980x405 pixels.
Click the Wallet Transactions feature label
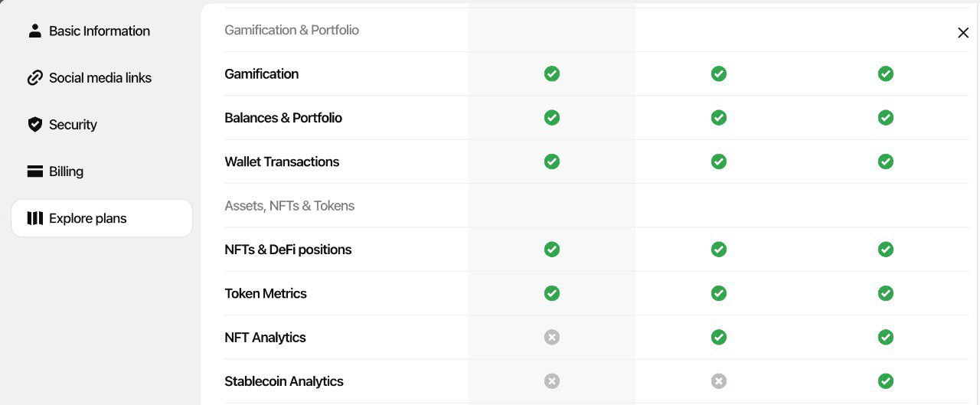tap(282, 162)
